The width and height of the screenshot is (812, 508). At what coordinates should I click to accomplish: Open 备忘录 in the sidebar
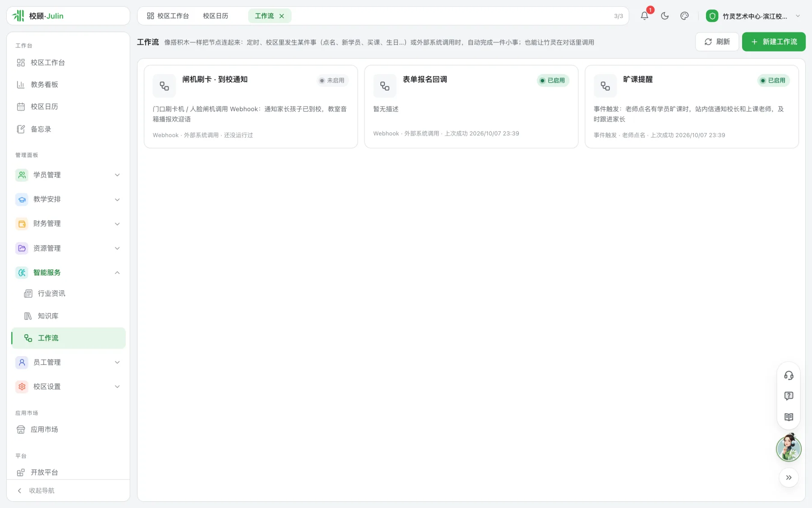[x=68, y=129]
